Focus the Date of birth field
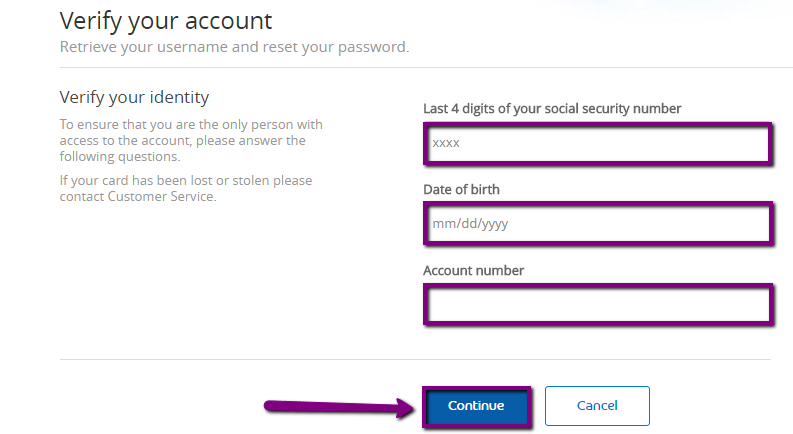This screenshot has height=434, width=793. pyautogui.click(x=597, y=224)
